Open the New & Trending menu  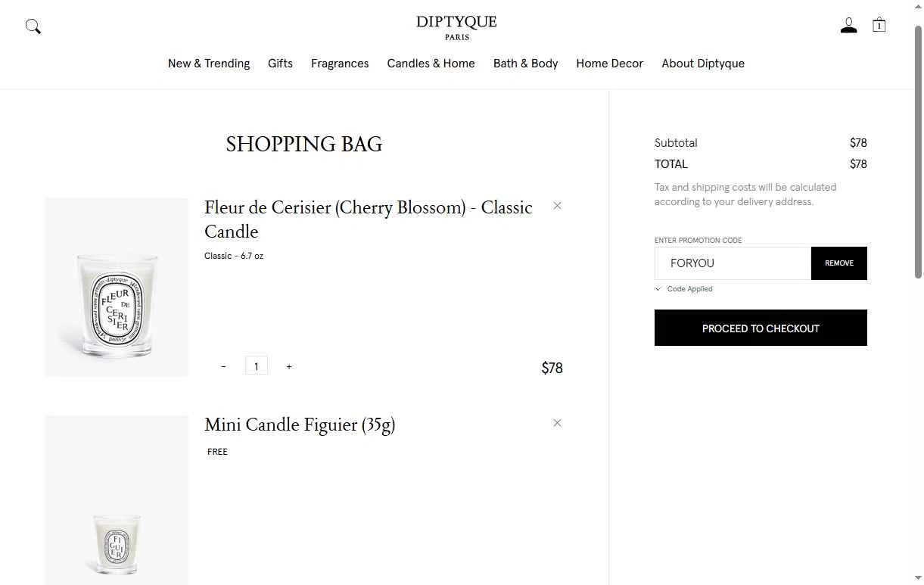click(209, 64)
